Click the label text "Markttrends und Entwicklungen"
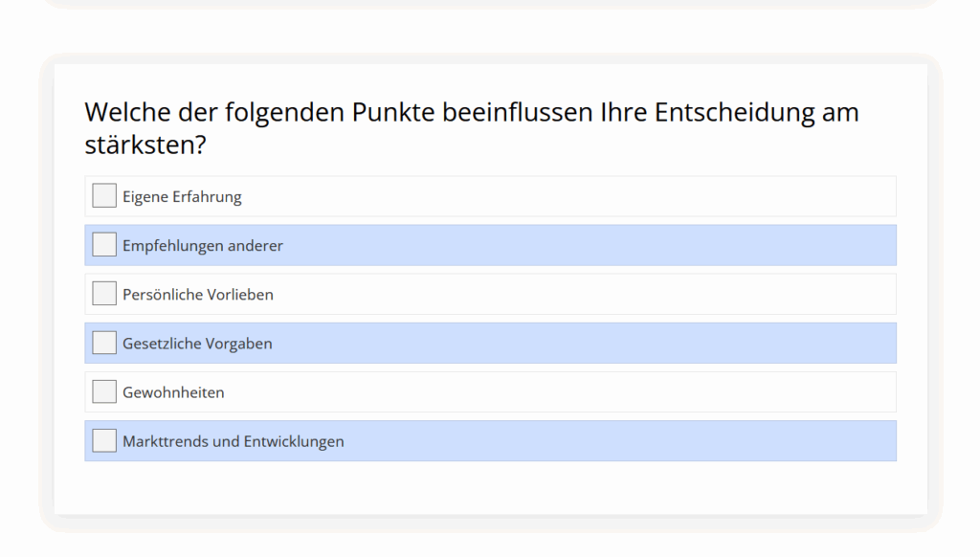The height and width of the screenshot is (557, 980). tap(232, 441)
